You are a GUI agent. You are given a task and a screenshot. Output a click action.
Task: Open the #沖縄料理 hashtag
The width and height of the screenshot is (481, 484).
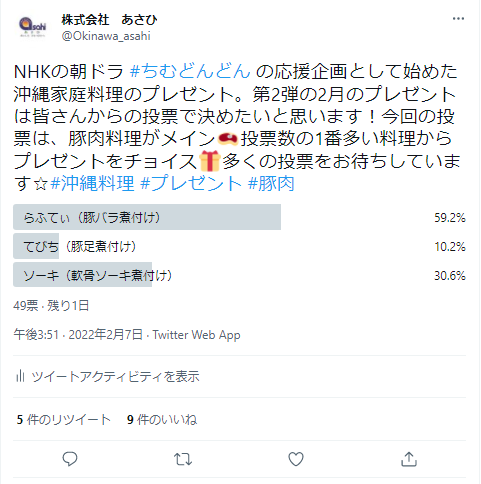92,183
